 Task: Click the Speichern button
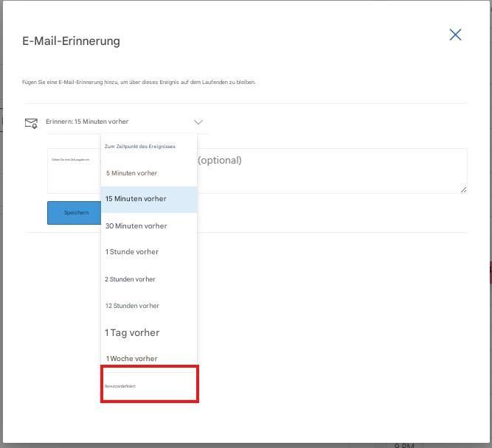tap(74, 213)
